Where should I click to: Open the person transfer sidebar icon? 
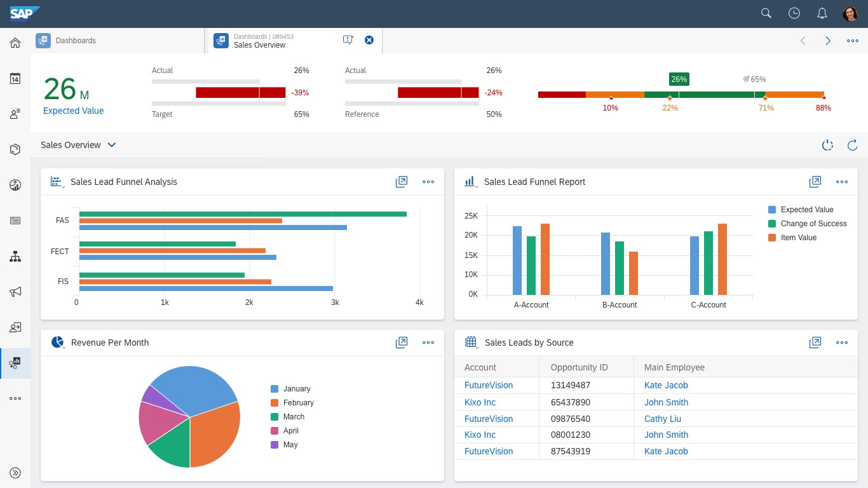pyautogui.click(x=15, y=327)
